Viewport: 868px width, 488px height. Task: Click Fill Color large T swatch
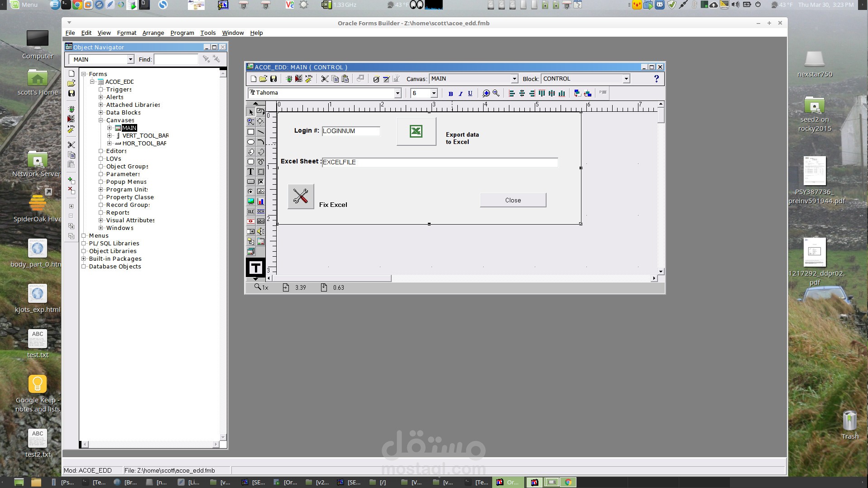[255, 268]
